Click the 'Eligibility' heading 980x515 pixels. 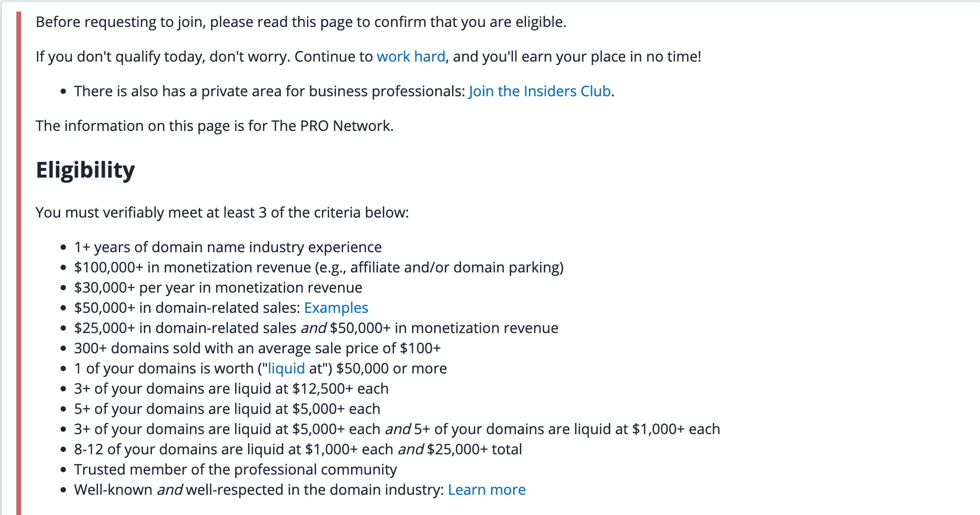point(85,170)
